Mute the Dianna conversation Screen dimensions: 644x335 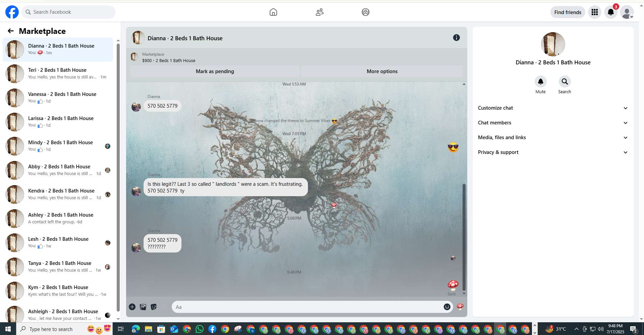(x=541, y=81)
